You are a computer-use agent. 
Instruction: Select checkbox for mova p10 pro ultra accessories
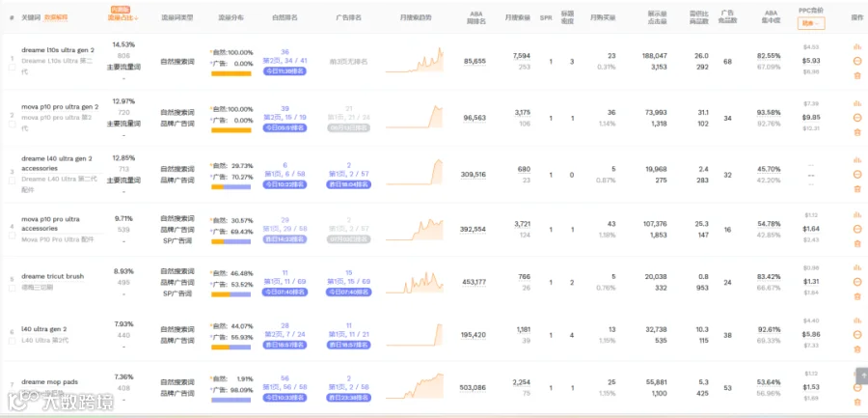[x=13, y=235]
